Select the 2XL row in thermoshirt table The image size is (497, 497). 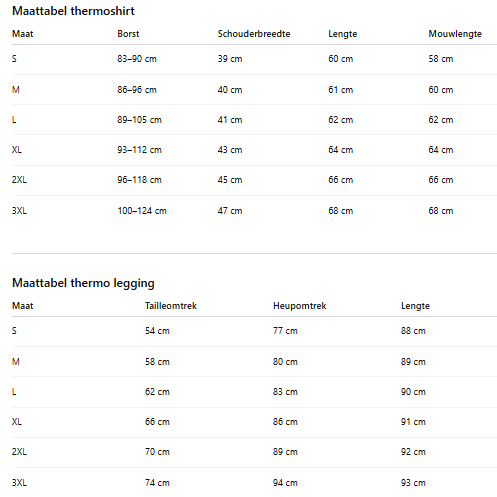[254, 180]
